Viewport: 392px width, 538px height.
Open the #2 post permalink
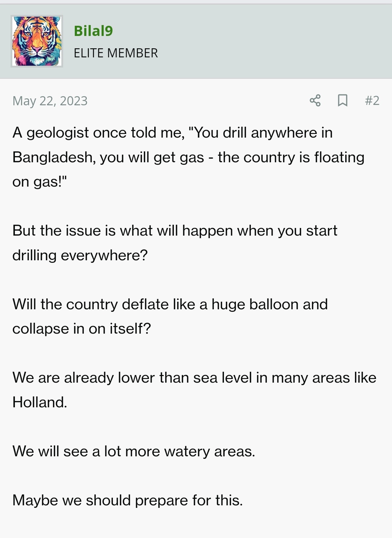(372, 100)
